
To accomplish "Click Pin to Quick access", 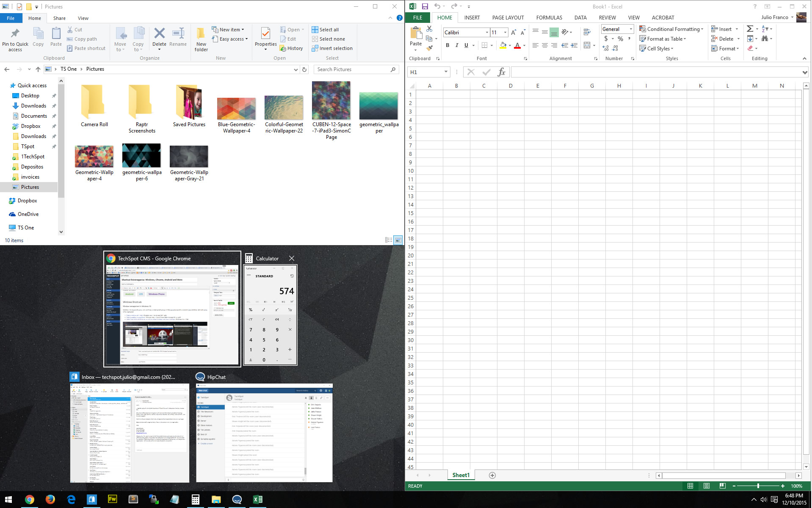I will coord(15,39).
